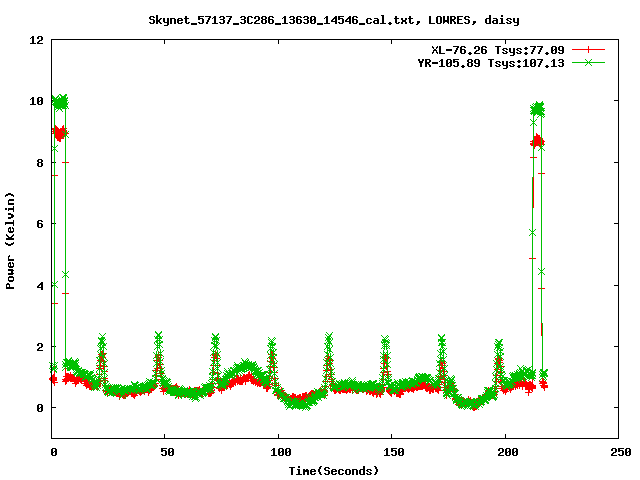This screenshot has width=640, height=480.
Task: Click x-axis tick label '150'
Action: pos(394,452)
